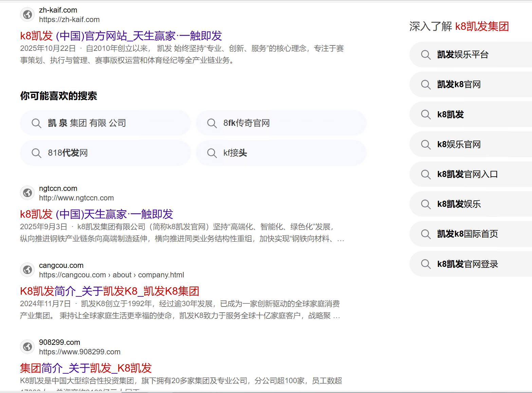Click the globe favicon beside cangcou.com
The image size is (532, 393).
[x=27, y=270]
